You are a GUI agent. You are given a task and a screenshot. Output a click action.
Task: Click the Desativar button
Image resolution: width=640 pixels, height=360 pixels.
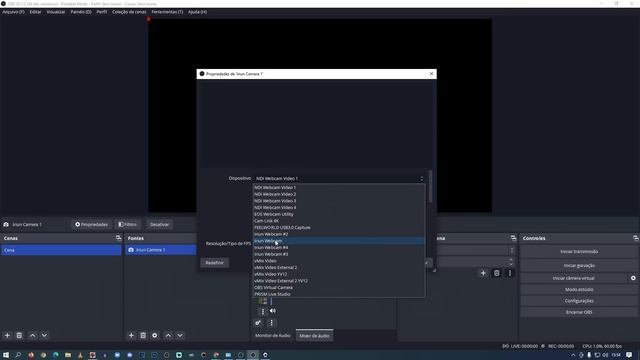(160, 224)
